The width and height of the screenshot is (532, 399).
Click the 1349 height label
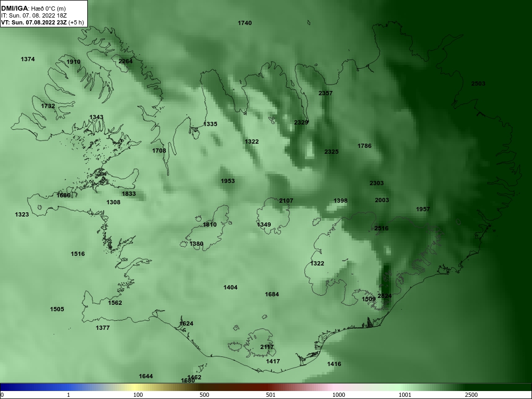tap(264, 225)
